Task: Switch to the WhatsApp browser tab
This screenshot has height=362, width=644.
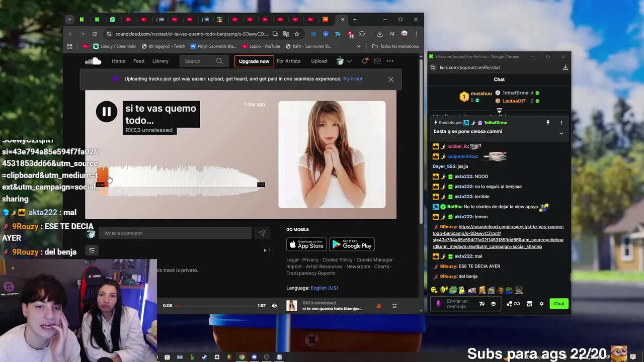Action: [x=113, y=20]
